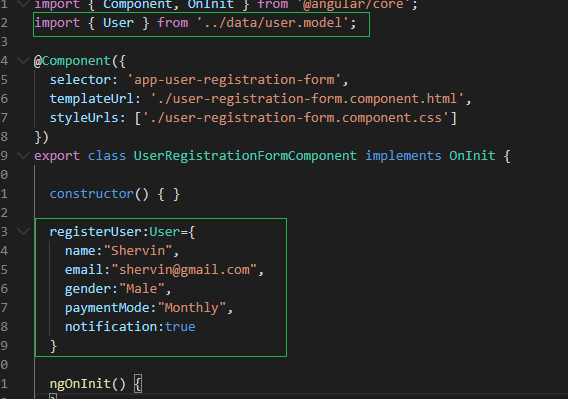Click the templateUrl property name

coord(91,99)
